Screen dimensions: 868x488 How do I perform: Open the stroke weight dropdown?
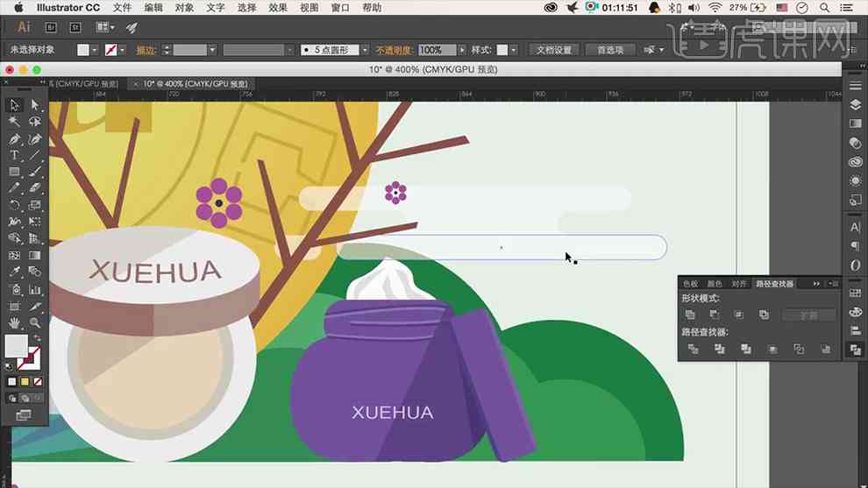click(x=212, y=50)
